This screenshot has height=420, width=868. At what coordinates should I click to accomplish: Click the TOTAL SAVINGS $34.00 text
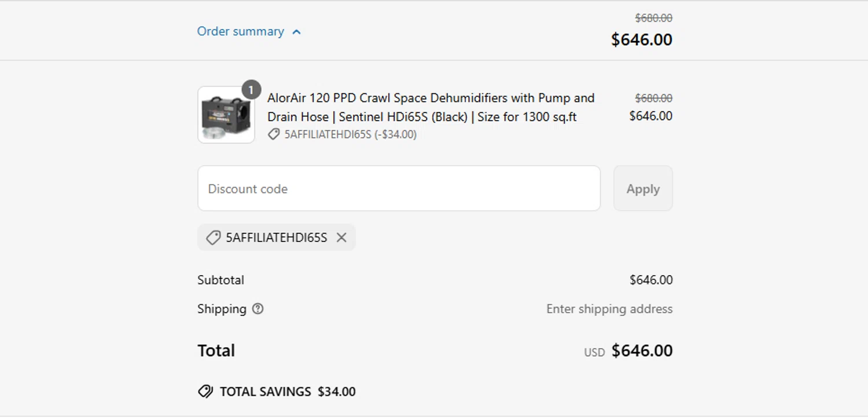[x=288, y=392]
